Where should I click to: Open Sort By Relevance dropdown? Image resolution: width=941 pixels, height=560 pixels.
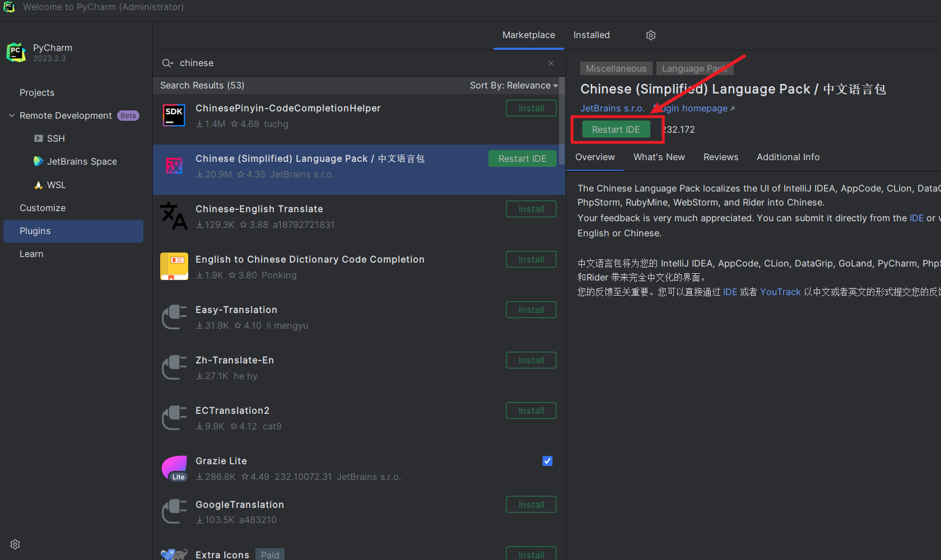point(514,85)
